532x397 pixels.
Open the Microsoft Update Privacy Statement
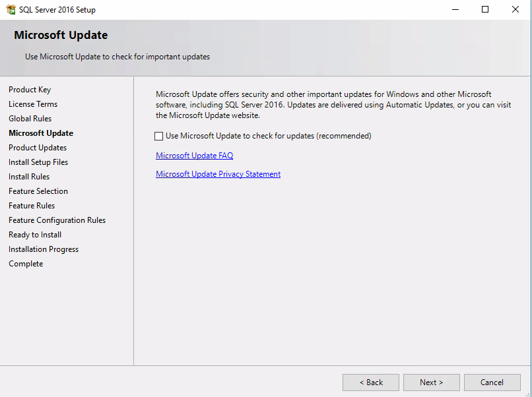[x=218, y=173]
